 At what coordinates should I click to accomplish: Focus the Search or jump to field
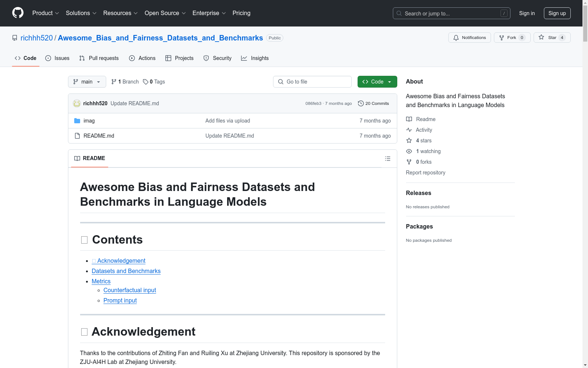click(452, 13)
